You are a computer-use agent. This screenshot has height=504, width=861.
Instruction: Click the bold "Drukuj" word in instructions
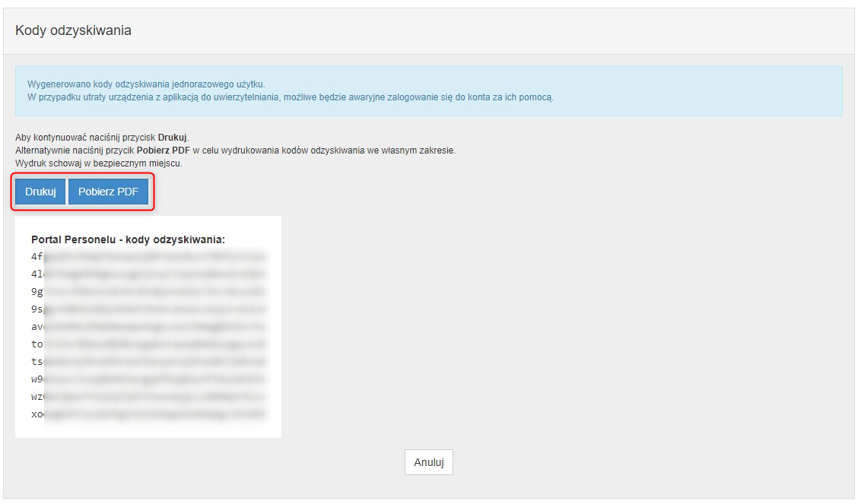[172, 138]
